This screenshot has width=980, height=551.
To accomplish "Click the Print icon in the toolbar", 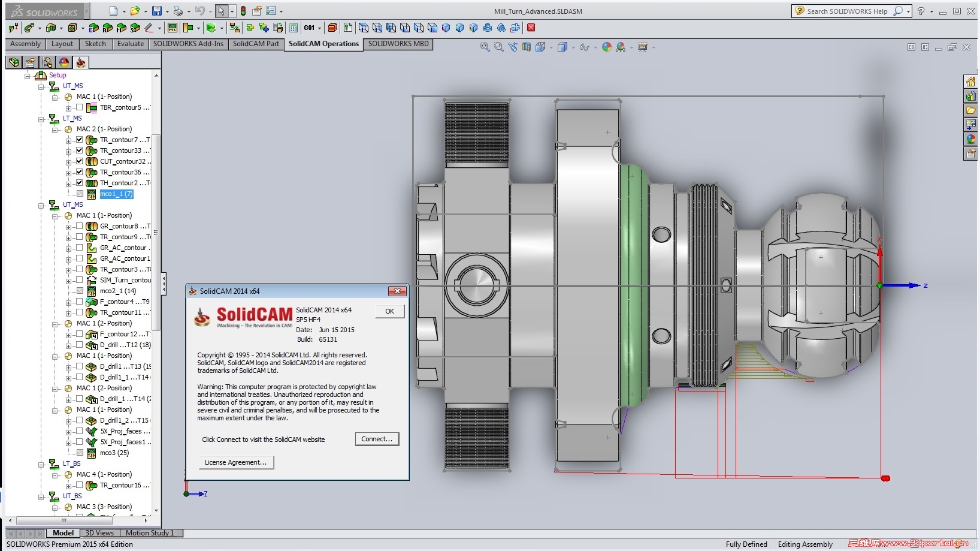I will click(178, 11).
